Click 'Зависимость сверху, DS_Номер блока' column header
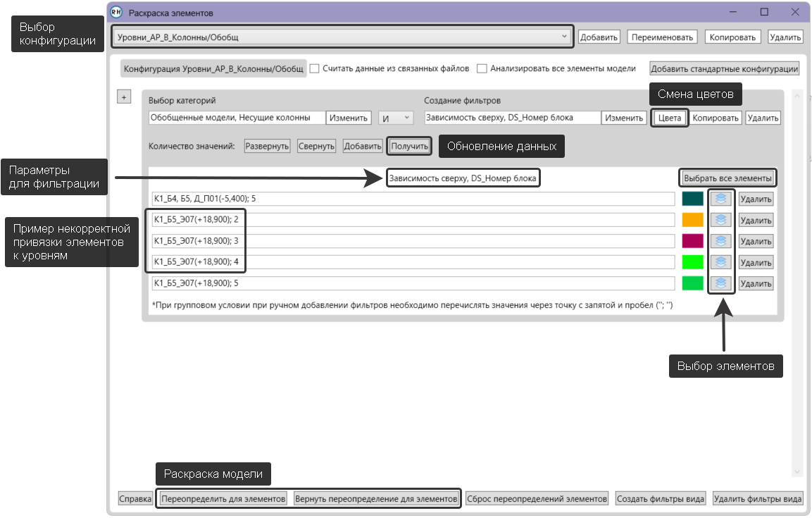The image size is (812, 518). pyautogui.click(x=463, y=178)
